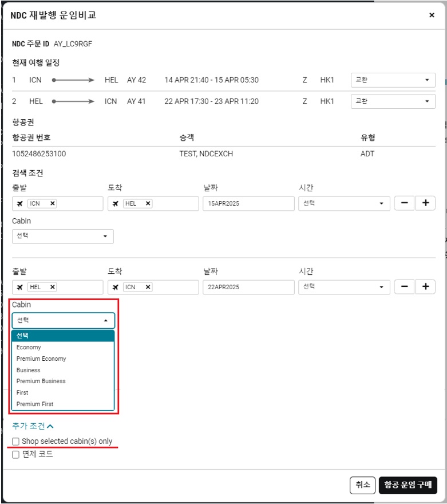Remove HEL tag from first arrival field

(148, 203)
